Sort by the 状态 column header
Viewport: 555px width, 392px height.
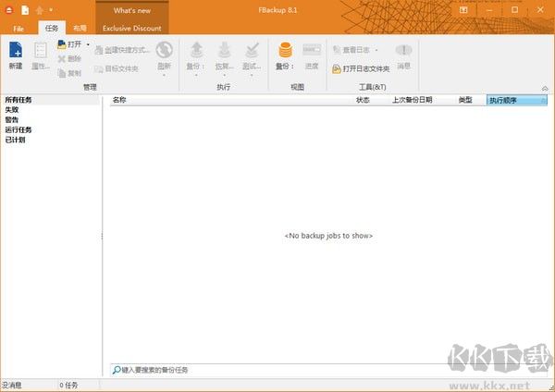[363, 100]
